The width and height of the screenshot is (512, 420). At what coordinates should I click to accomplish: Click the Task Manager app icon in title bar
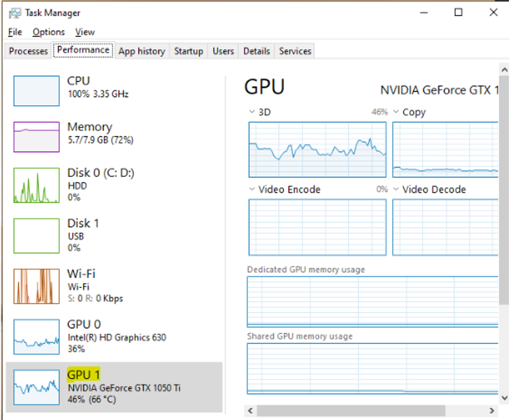click(15, 13)
